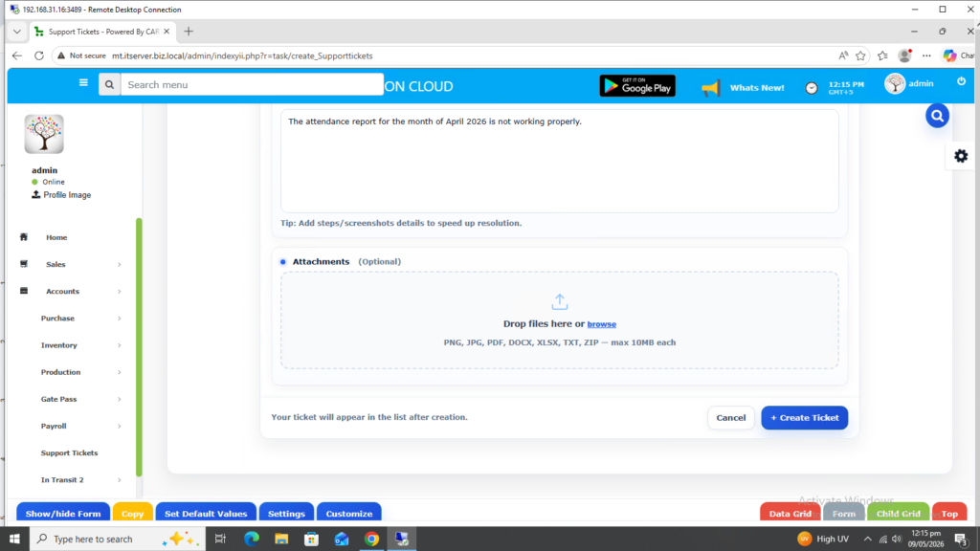This screenshot has width=980, height=551.
Task: Click the upload arrow icon in Attachments
Action: tap(559, 301)
